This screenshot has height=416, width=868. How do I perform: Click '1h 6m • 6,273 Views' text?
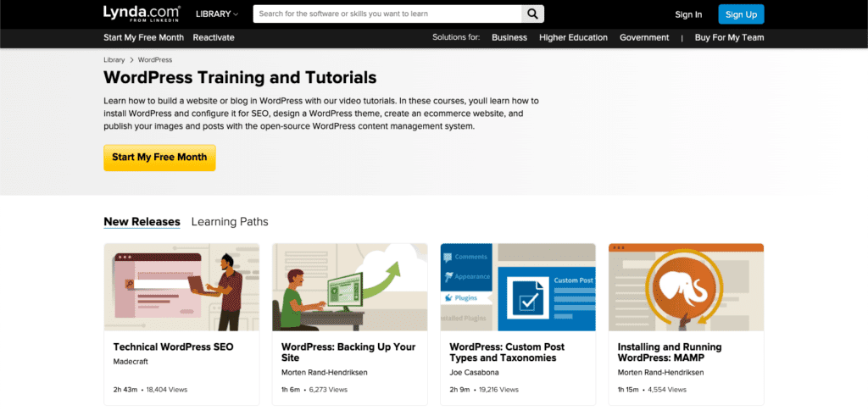point(314,390)
